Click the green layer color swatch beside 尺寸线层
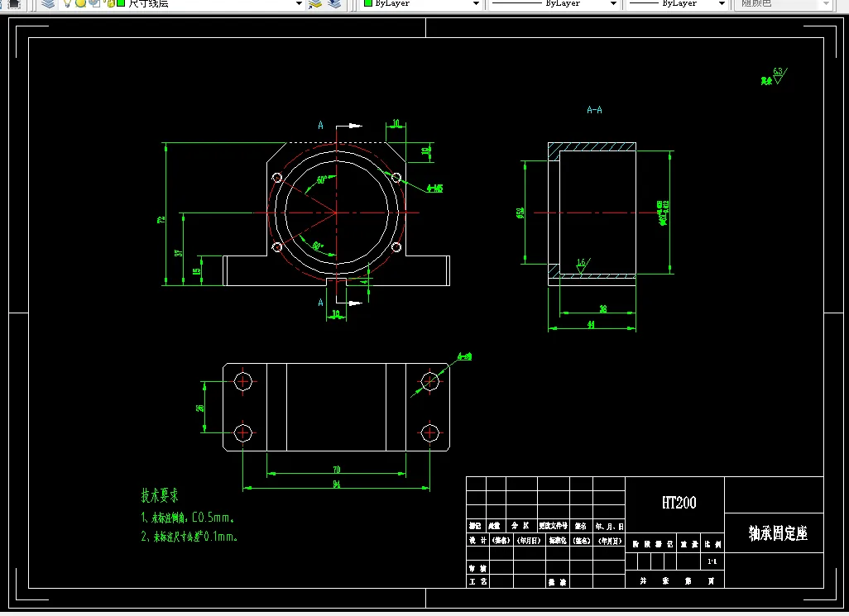849x616 pixels. tap(121, 3)
